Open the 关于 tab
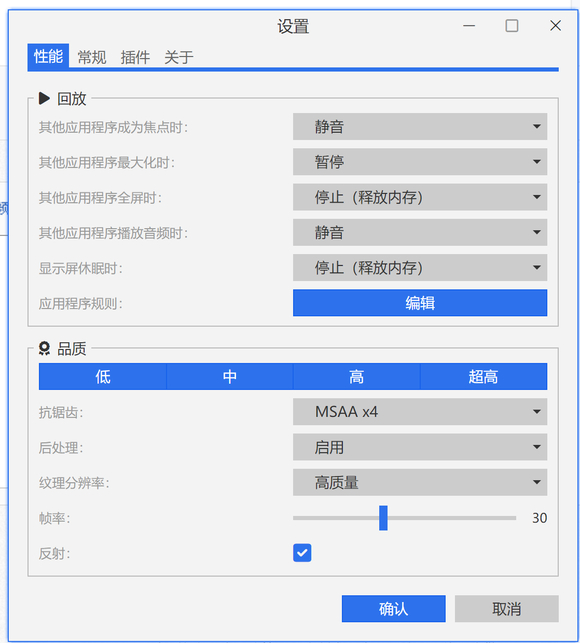580x643 pixels. [x=179, y=57]
